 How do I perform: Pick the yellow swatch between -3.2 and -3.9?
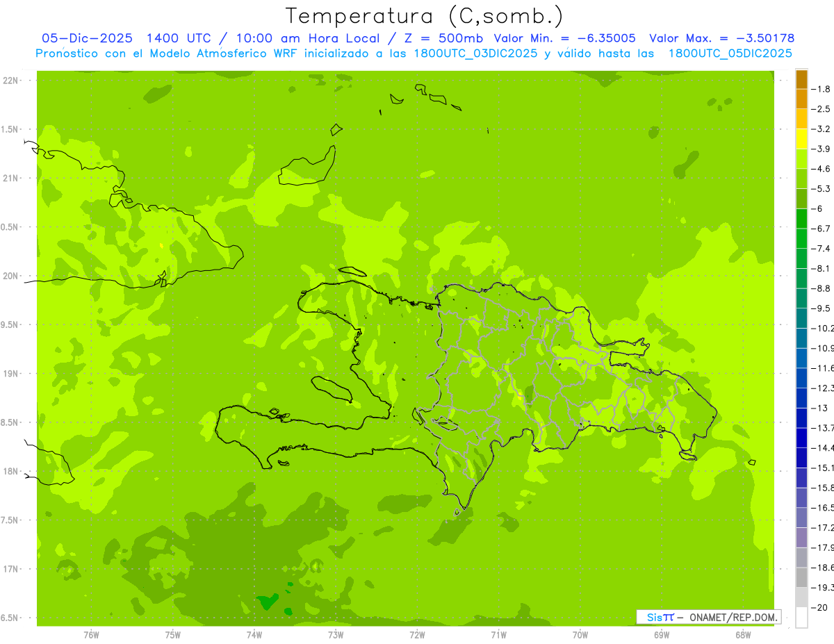(x=801, y=139)
